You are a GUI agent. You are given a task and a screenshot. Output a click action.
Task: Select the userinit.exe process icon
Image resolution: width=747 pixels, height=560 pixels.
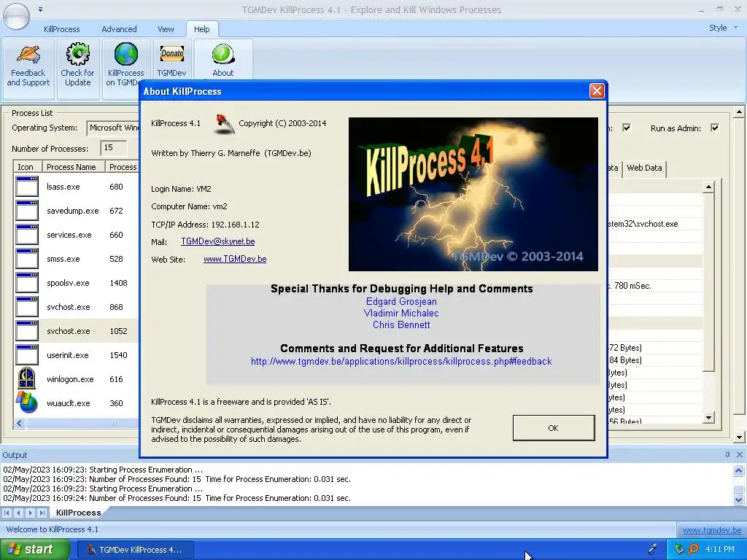pos(27,355)
